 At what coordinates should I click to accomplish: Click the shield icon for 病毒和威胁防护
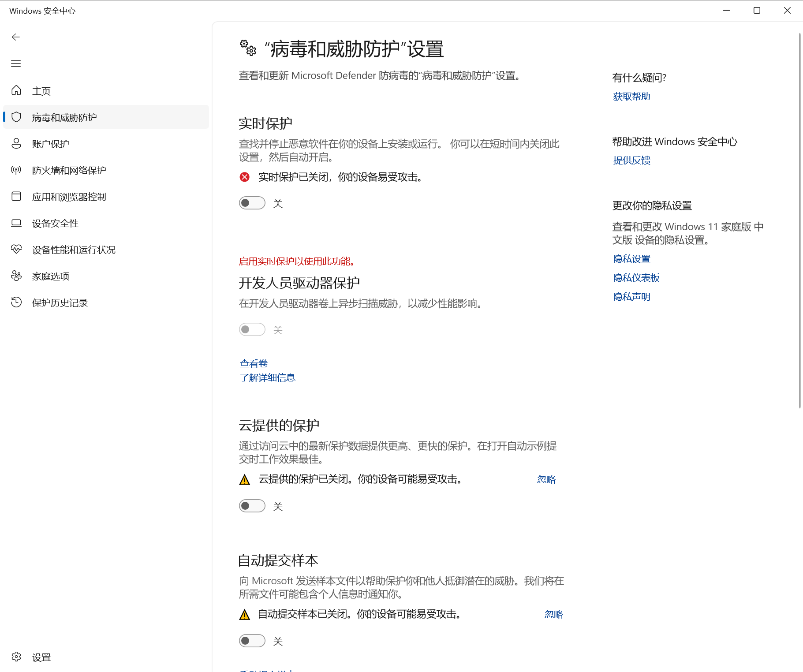point(16,117)
